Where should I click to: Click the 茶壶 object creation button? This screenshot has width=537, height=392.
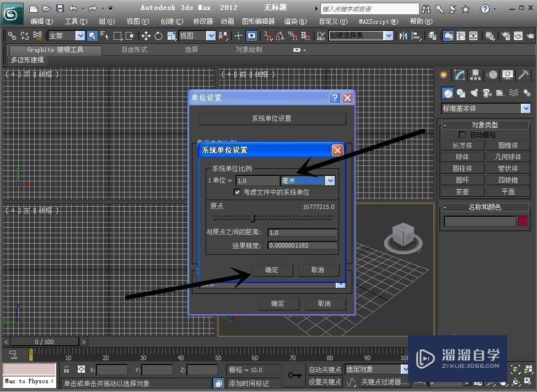(x=462, y=192)
